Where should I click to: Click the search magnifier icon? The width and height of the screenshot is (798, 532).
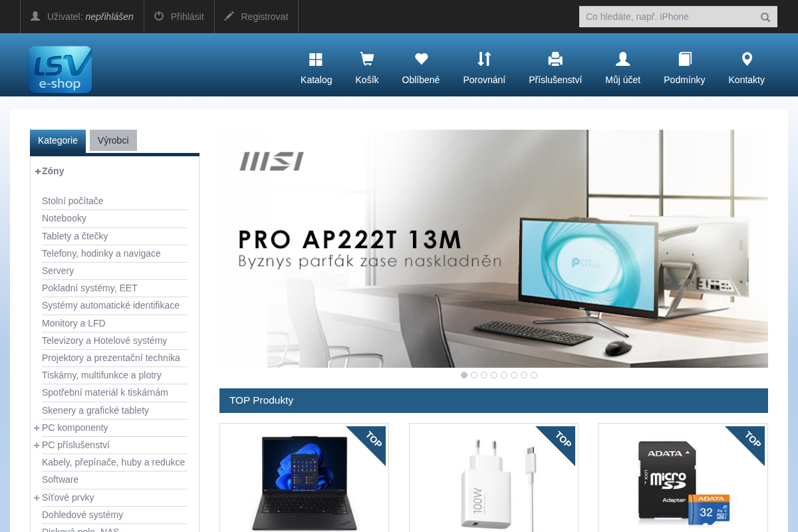click(x=765, y=17)
